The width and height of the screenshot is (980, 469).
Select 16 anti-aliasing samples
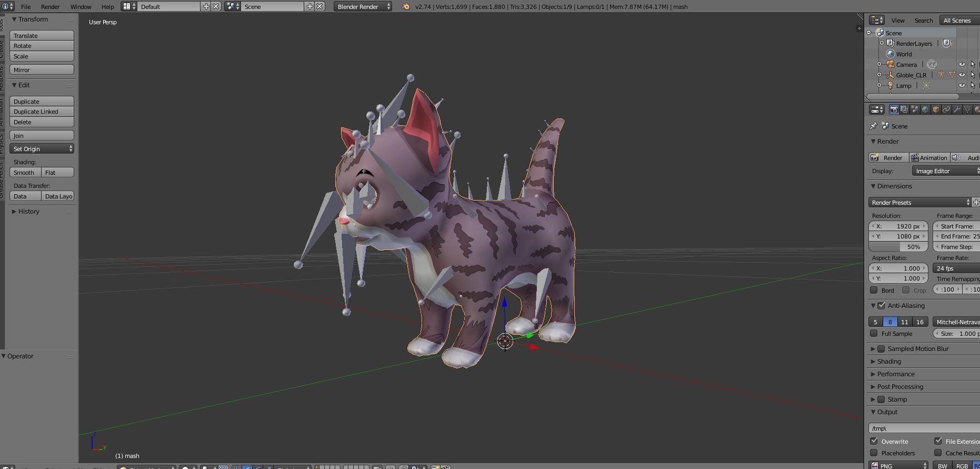pyautogui.click(x=920, y=322)
